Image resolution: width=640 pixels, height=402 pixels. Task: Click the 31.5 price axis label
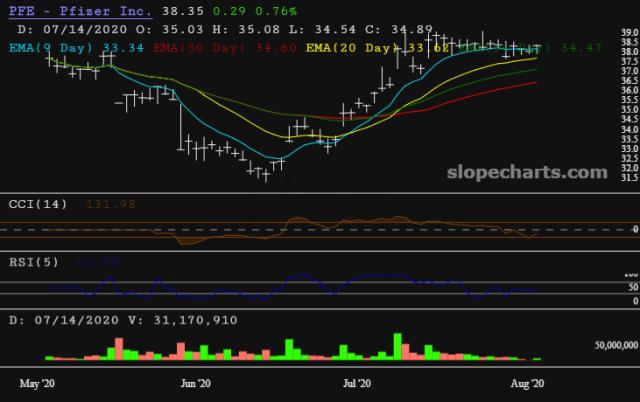click(x=629, y=178)
